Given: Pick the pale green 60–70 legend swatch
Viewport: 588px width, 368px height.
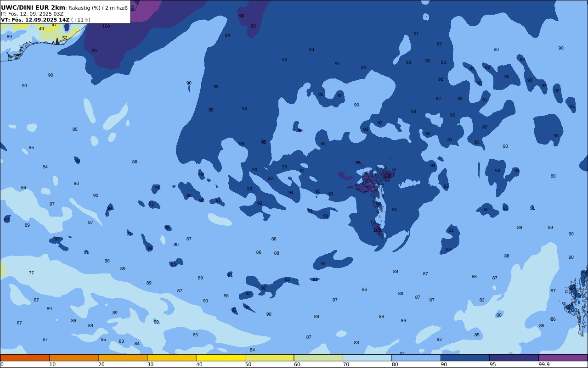Looking at the screenshot, I should click(318, 357).
